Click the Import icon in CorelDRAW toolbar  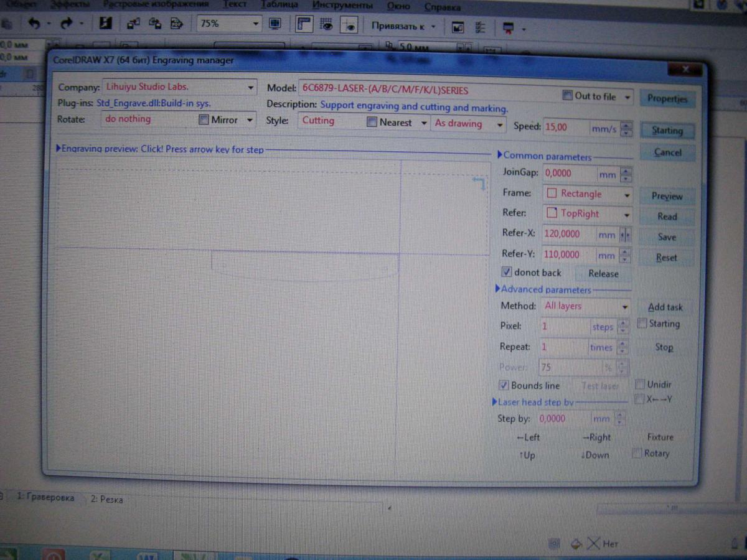pyautogui.click(x=134, y=24)
